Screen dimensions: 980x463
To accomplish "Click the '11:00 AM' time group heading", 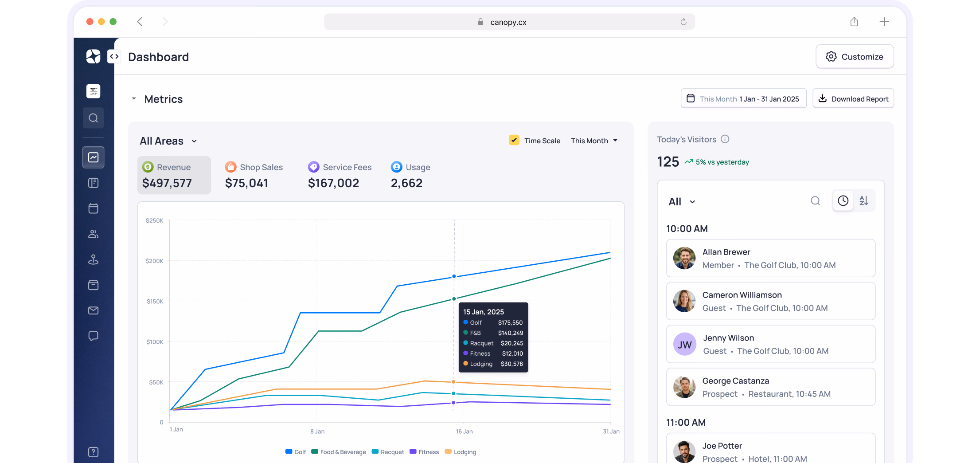I will tap(686, 423).
